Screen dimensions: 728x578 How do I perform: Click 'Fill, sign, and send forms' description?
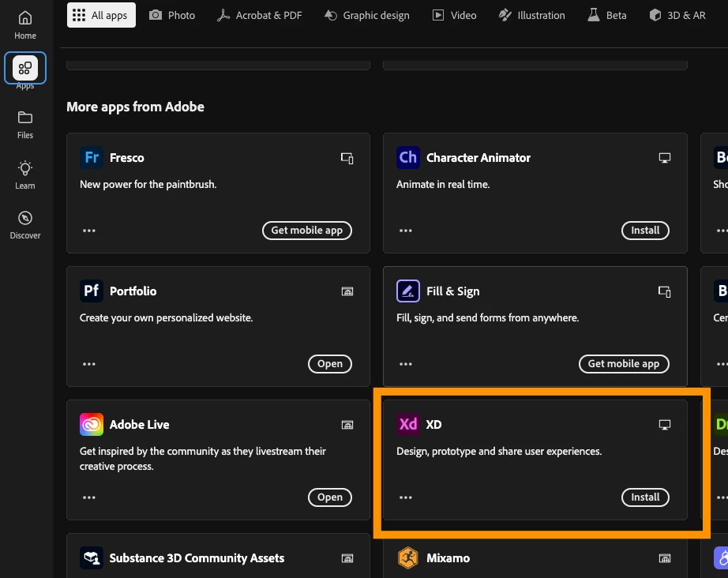(487, 317)
